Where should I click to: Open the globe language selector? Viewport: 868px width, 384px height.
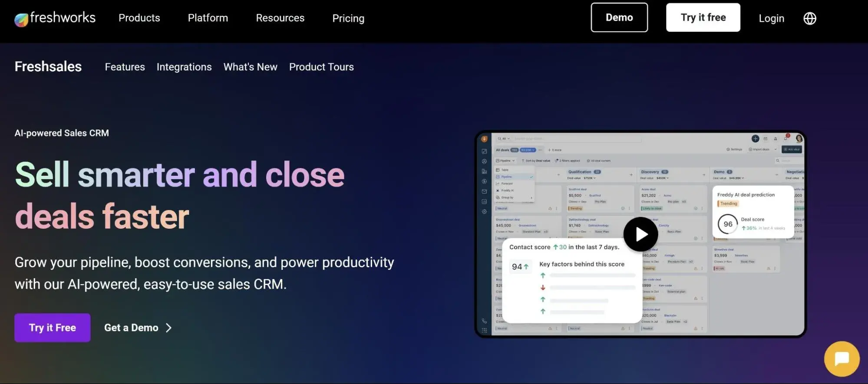[x=809, y=18]
